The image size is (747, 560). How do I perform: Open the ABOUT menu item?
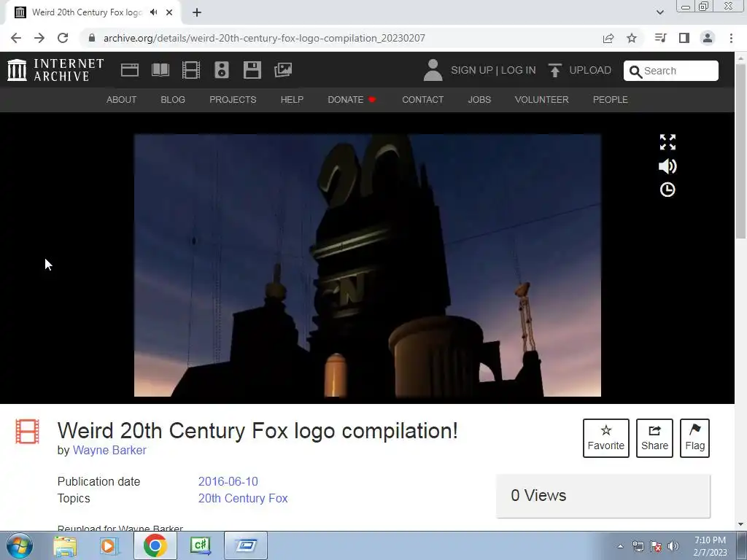click(122, 99)
